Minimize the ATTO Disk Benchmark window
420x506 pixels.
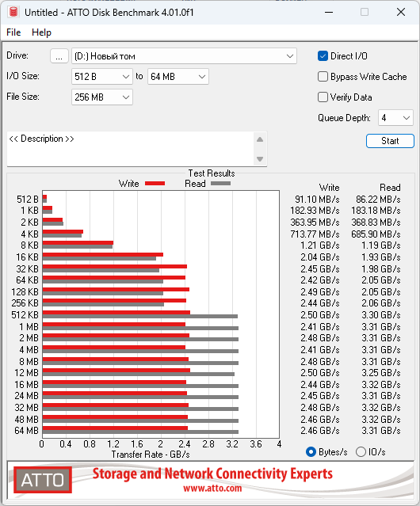click(x=329, y=12)
